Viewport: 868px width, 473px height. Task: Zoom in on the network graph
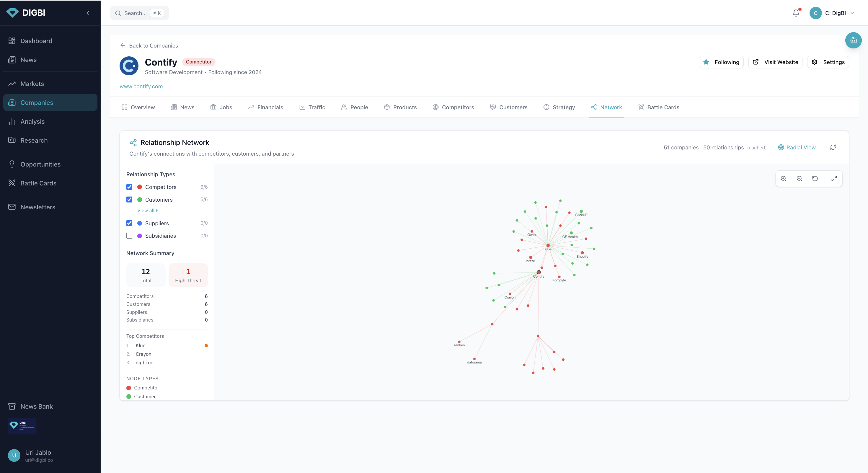click(x=784, y=179)
